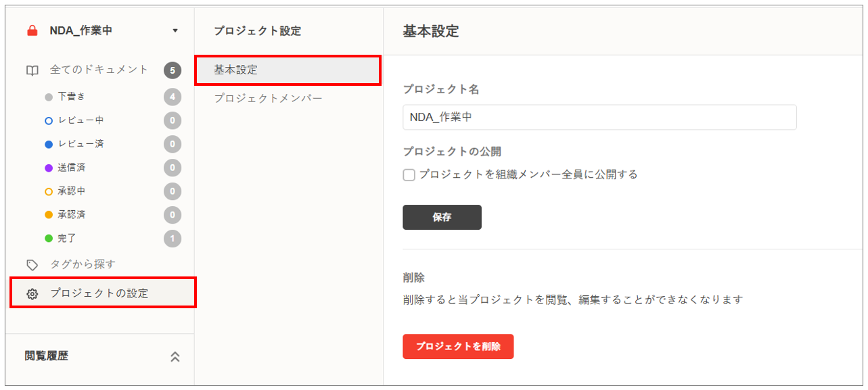Select the blue outlined レビュー中 status dot
868x390 pixels.
pyautogui.click(x=49, y=121)
